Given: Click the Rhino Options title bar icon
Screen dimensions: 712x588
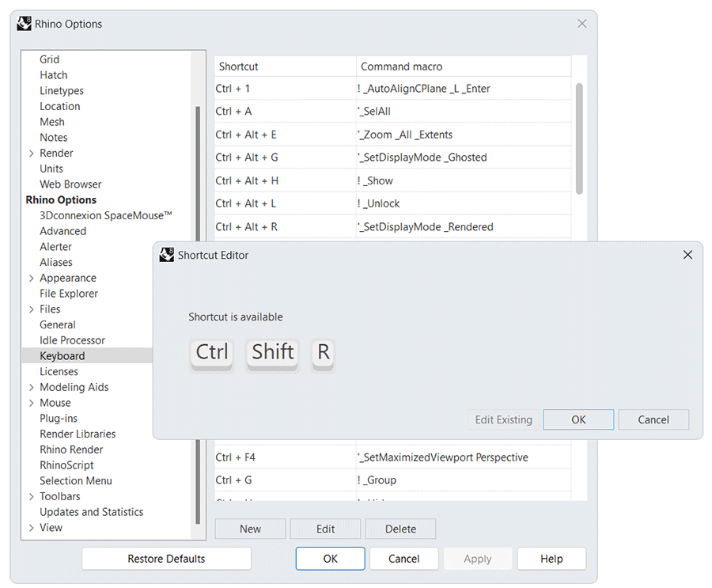Looking at the screenshot, I should tap(25, 24).
